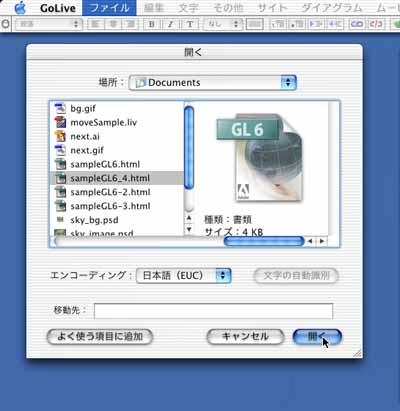The image size is (400, 411).
Task: Select sampleGL6-3.html in the file list
Action: 116,206
